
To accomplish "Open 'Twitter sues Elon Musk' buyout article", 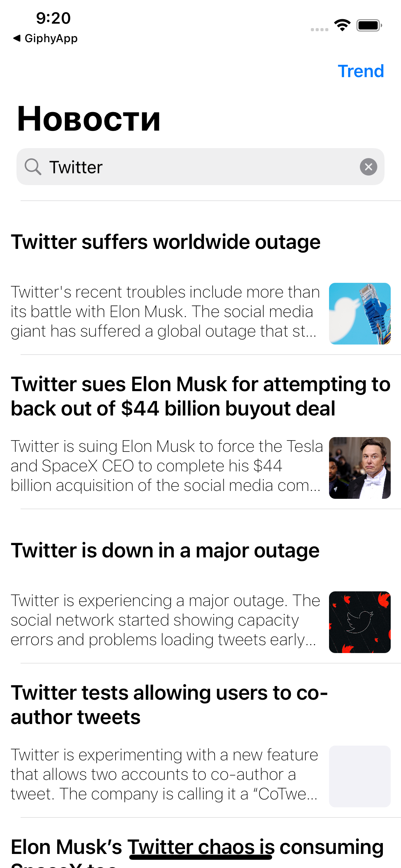I will click(200, 396).
